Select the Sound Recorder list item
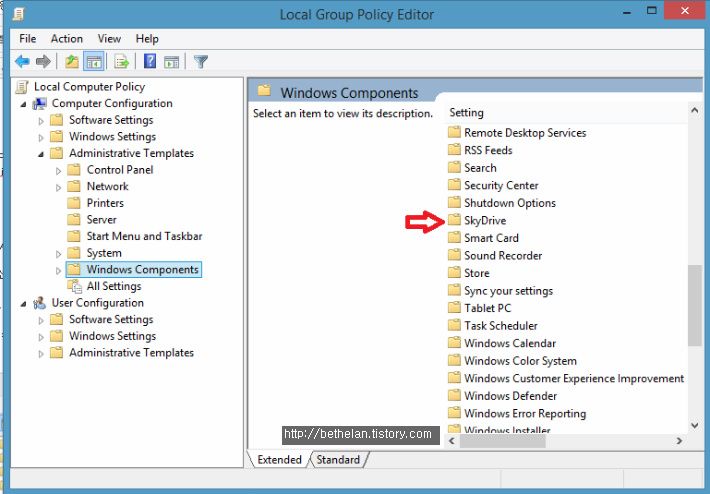This screenshot has width=710, height=494. [x=503, y=255]
